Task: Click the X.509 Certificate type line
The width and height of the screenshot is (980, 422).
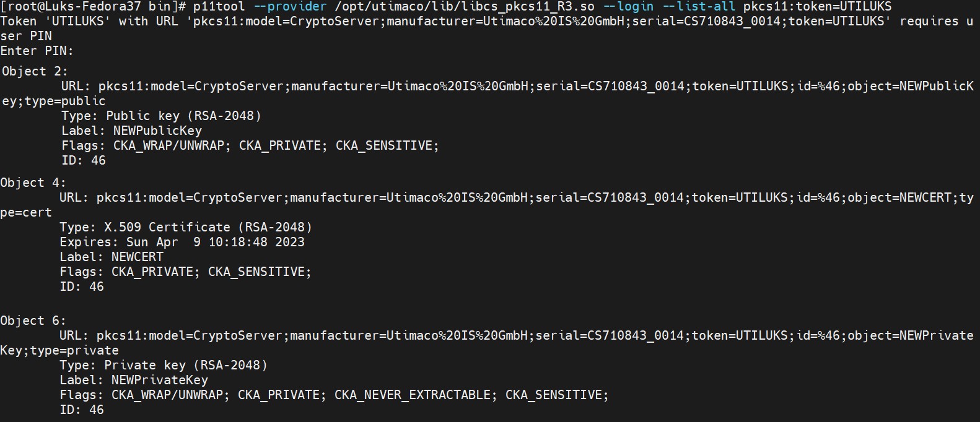Action: coord(186,227)
